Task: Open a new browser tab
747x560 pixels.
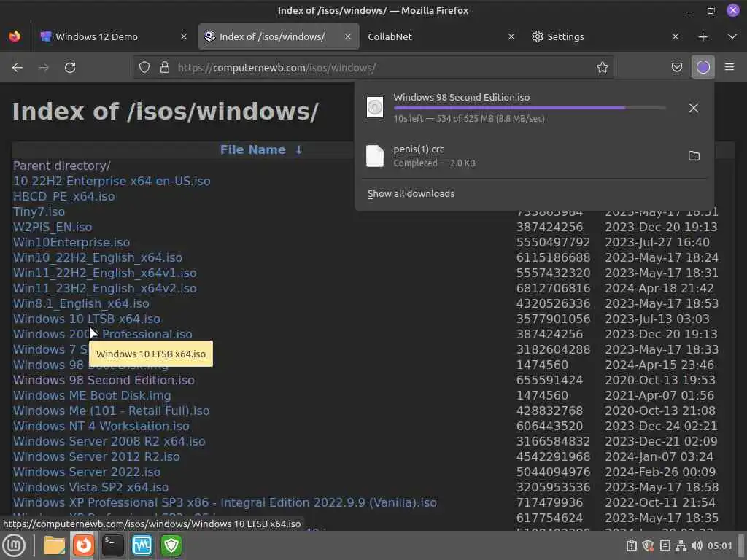Action: pyautogui.click(x=703, y=36)
